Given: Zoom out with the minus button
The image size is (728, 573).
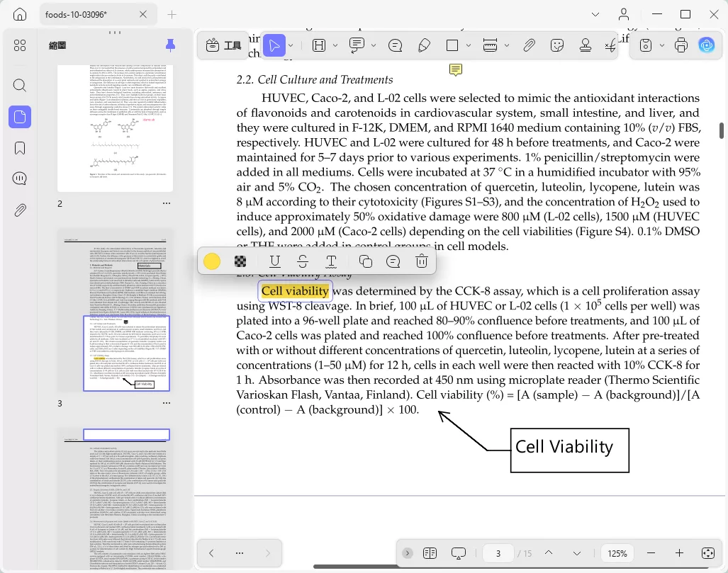Looking at the screenshot, I should pyautogui.click(x=651, y=553).
